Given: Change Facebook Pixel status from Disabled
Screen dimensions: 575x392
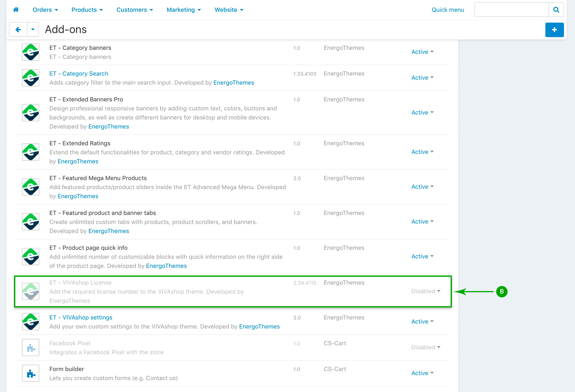Looking at the screenshot, I should pyautogui.click(x=426, y=347).
